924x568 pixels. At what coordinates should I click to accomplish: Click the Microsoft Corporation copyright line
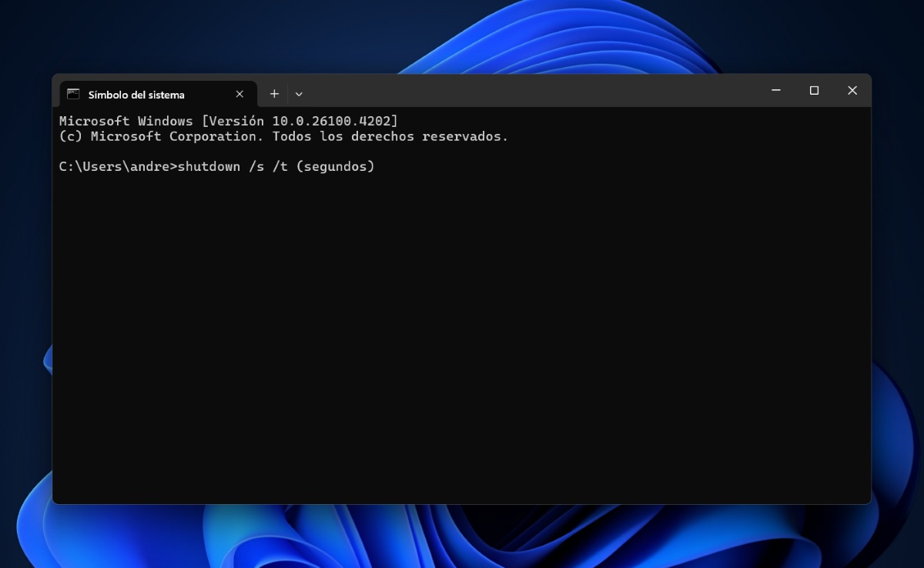(284, 136)
